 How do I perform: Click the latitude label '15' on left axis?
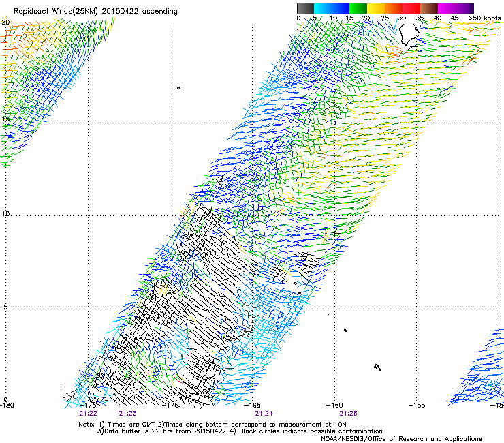(5, 119)
